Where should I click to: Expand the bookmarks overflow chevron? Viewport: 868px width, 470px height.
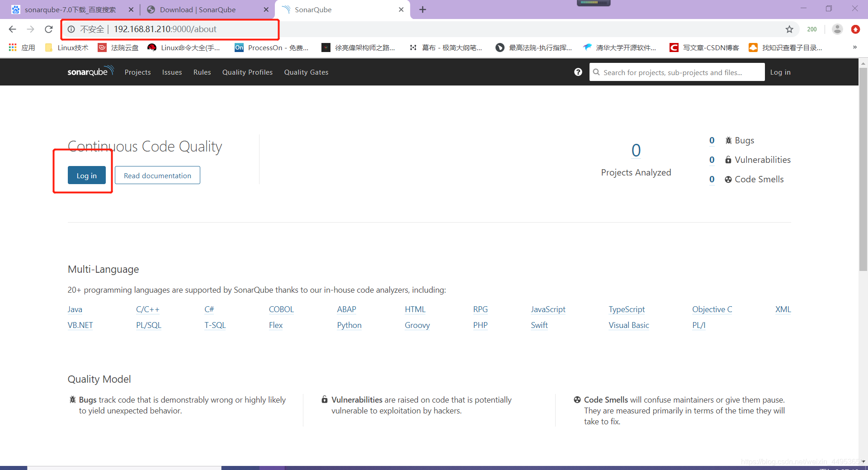855,47
